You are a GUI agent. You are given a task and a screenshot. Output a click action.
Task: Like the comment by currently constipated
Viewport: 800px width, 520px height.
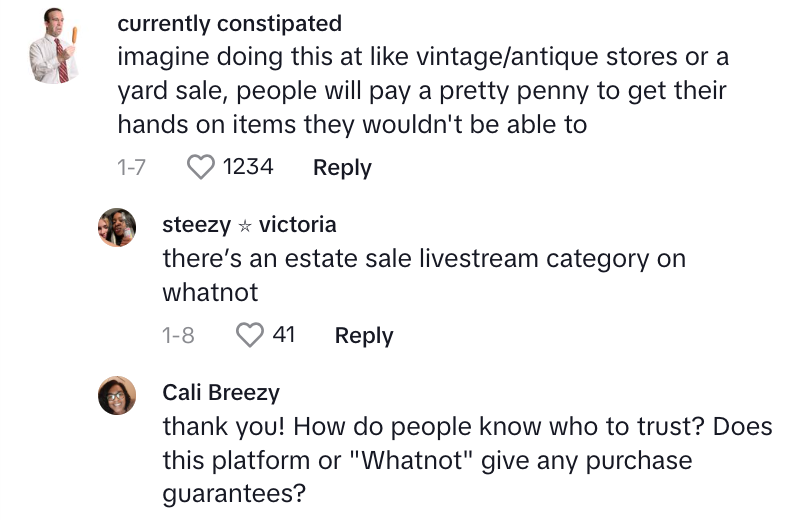[x=201, y=167]
